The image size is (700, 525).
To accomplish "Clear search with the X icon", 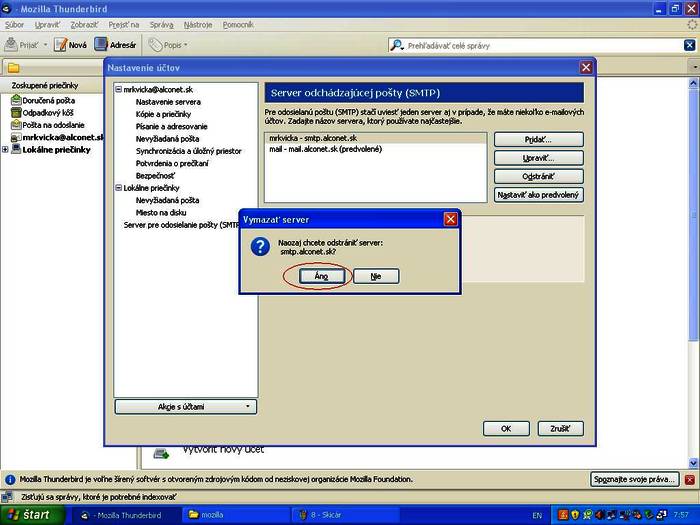I will pos(689,45).
